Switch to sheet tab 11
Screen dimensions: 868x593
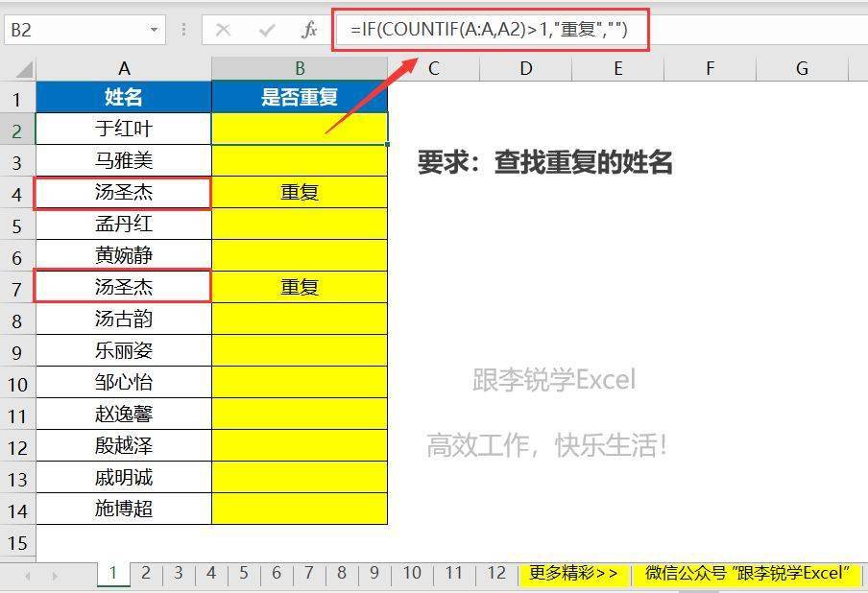pyautogui.click(x=454, y=573)
